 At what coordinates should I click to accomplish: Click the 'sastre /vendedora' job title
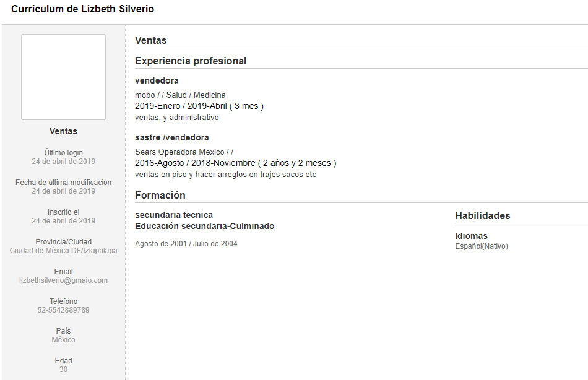[172, 137]
